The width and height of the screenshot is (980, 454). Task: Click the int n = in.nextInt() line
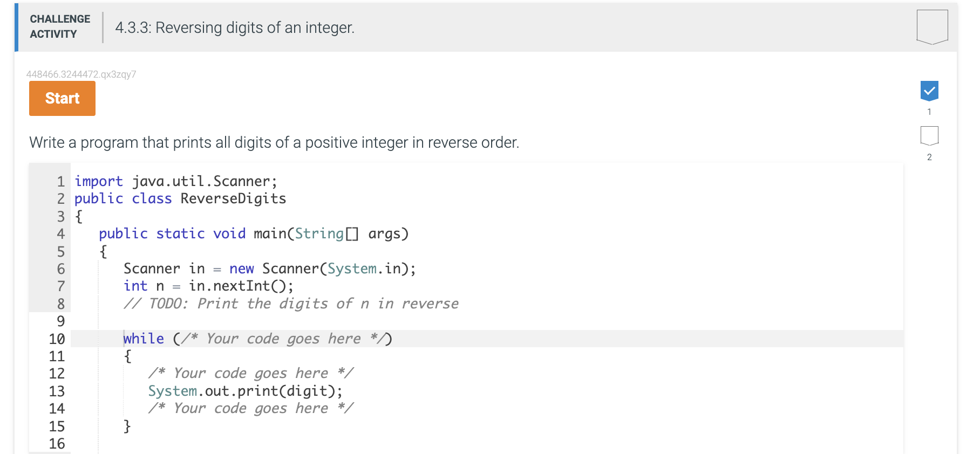click(x=208, y=286)
